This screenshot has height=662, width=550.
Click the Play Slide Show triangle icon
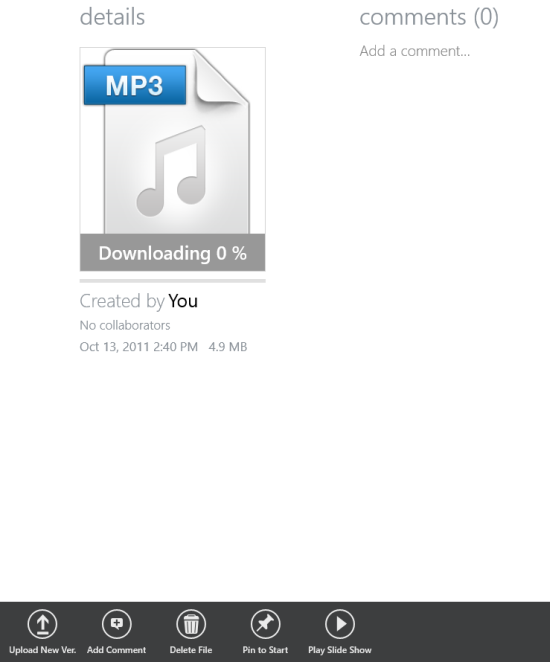(340, 624)
